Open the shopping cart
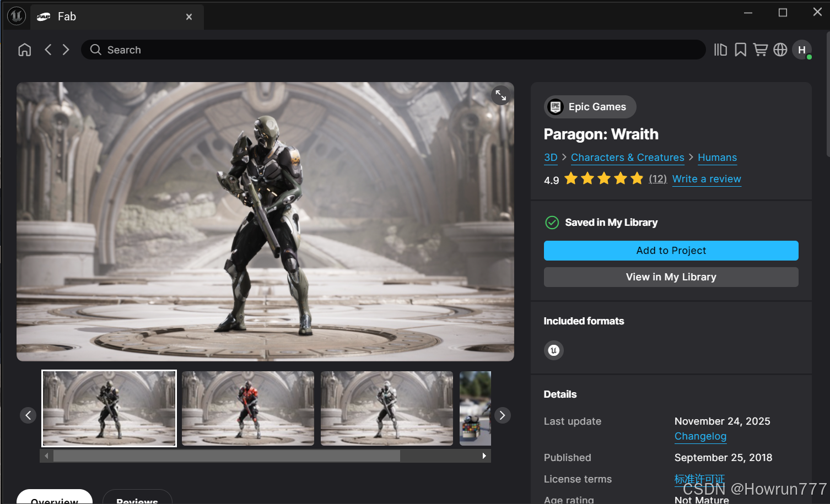 pos(760,50)
